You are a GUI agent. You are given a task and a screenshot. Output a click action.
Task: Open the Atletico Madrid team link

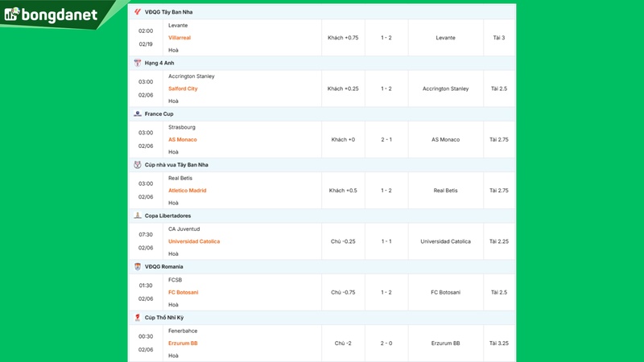188,191
